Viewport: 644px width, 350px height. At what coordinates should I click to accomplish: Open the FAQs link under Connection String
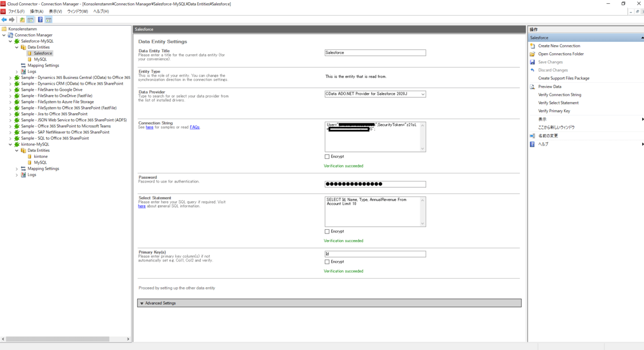pos(194,127)
